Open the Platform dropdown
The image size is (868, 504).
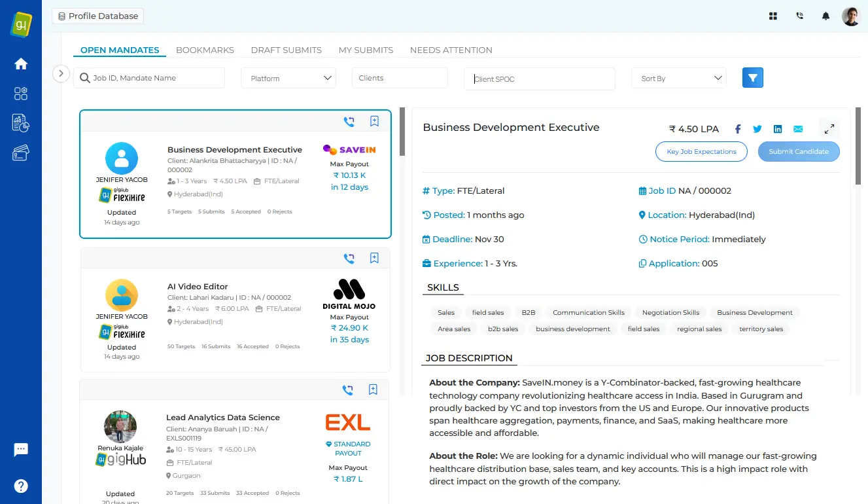tap(288, 78)
